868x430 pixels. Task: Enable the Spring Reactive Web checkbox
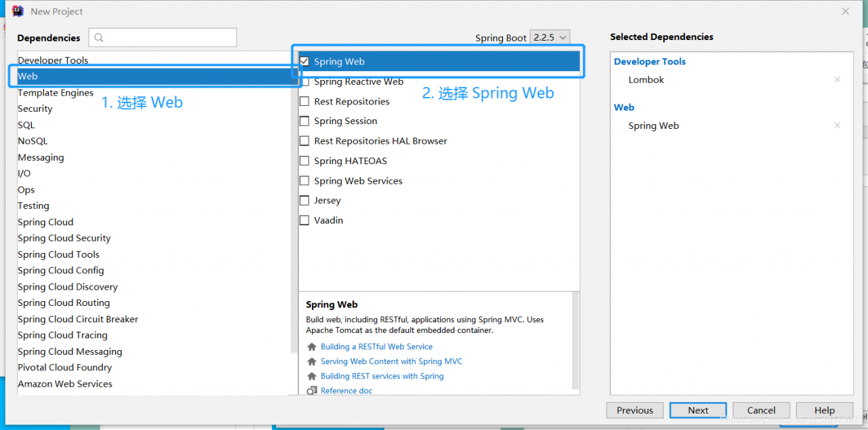click(304, 81)
